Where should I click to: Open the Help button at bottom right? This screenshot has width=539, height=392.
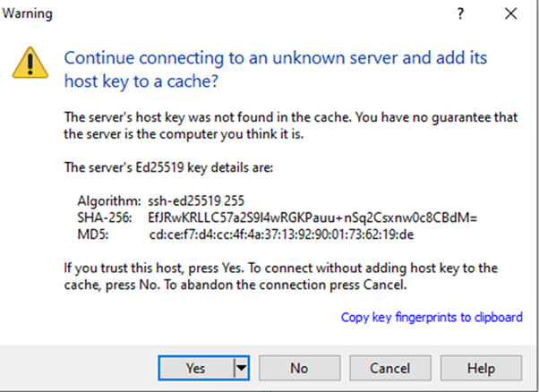(481, 369)
